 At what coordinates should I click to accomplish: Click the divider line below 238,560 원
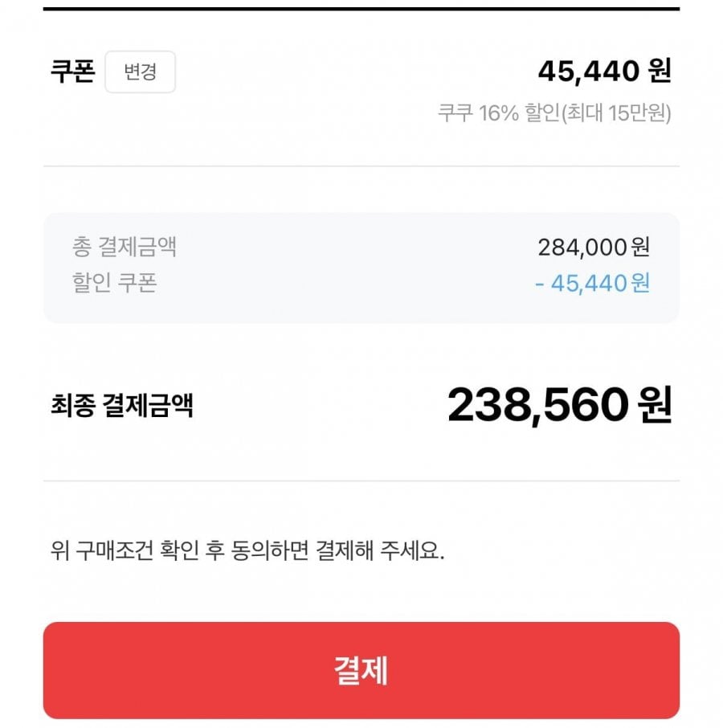tap(361, 481)
